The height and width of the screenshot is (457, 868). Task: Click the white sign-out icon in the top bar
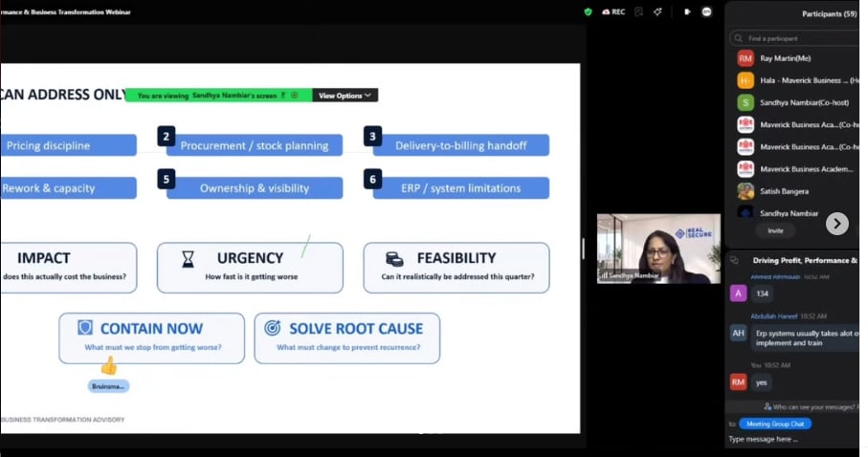(687, 11)
